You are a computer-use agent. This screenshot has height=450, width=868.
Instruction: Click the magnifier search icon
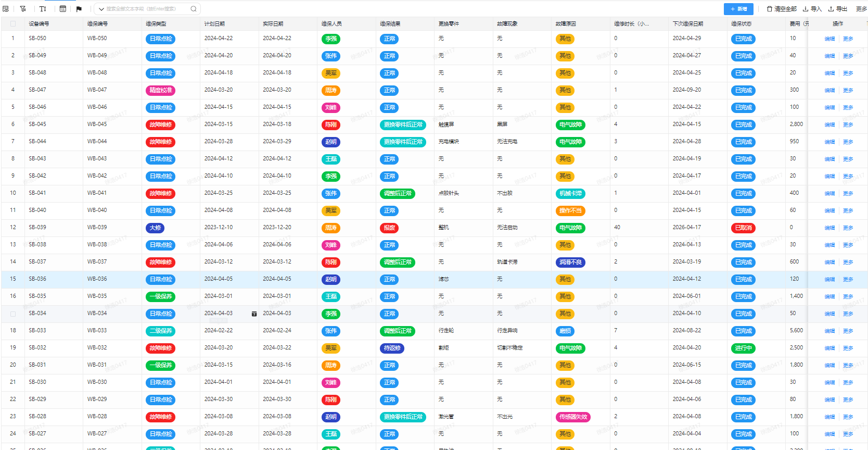coord(194,9)
